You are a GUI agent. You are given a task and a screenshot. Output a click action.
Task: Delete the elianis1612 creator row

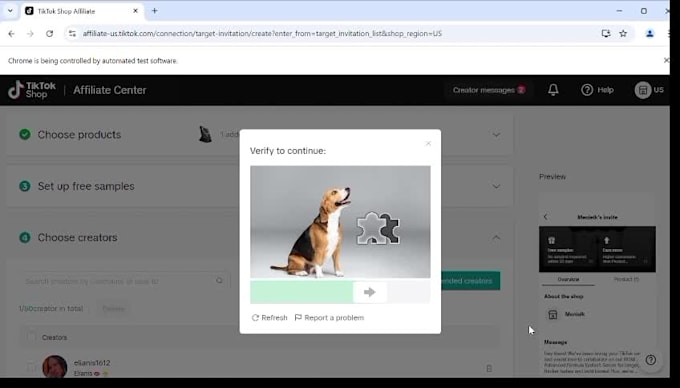(x=489, y=368)
